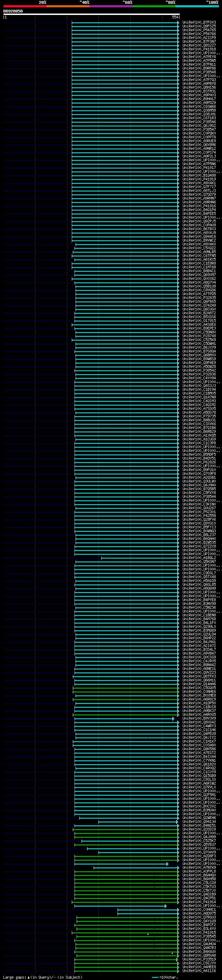Click the label UniRef100_B7FN11
This screenshot has height=980, width=222.
click(199, 64)
